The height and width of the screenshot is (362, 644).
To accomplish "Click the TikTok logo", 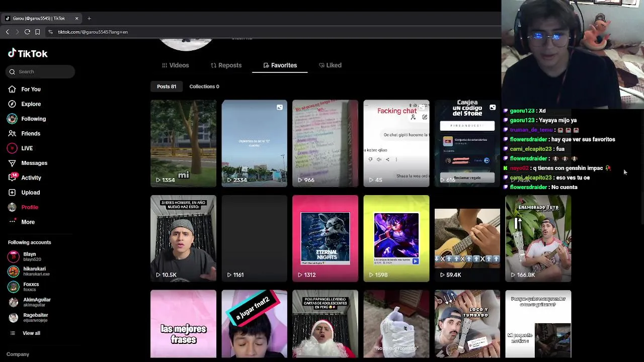I will (28, 53).
